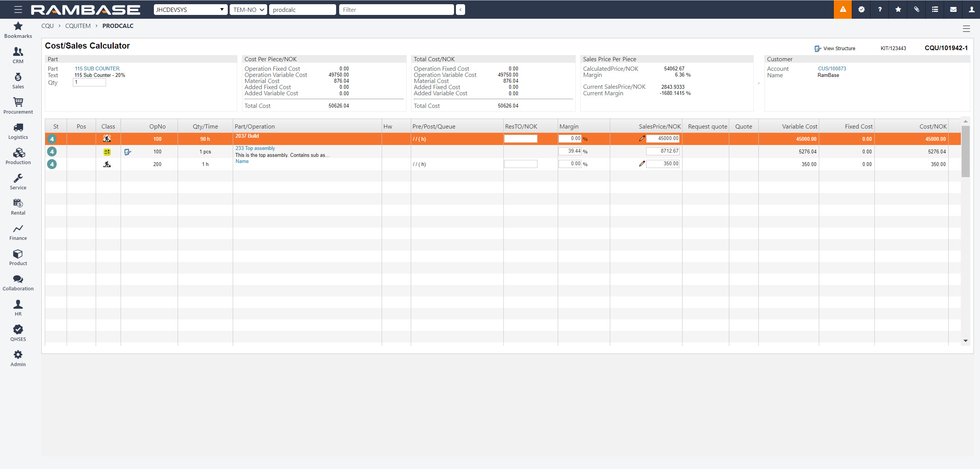Click the View Structure icon button
The width and height of the screenshot is (980, 469).
[818, 46]
